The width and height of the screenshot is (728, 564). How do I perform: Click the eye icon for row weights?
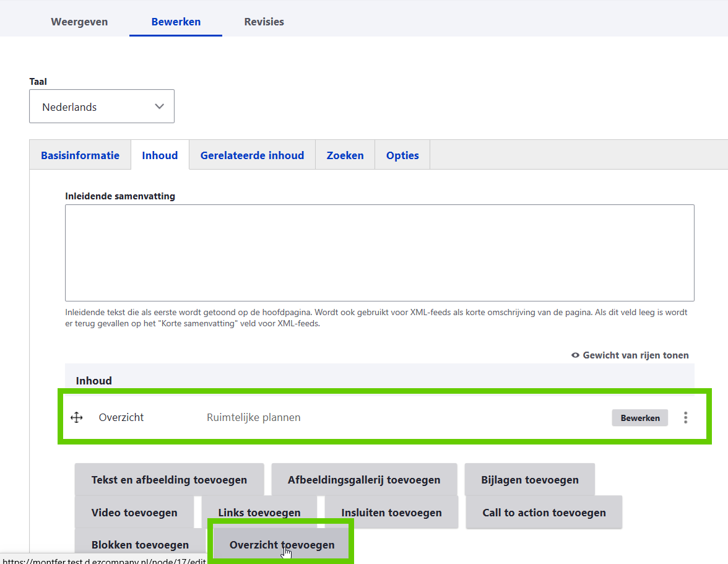pyautogui.click(x=575, y=355)
